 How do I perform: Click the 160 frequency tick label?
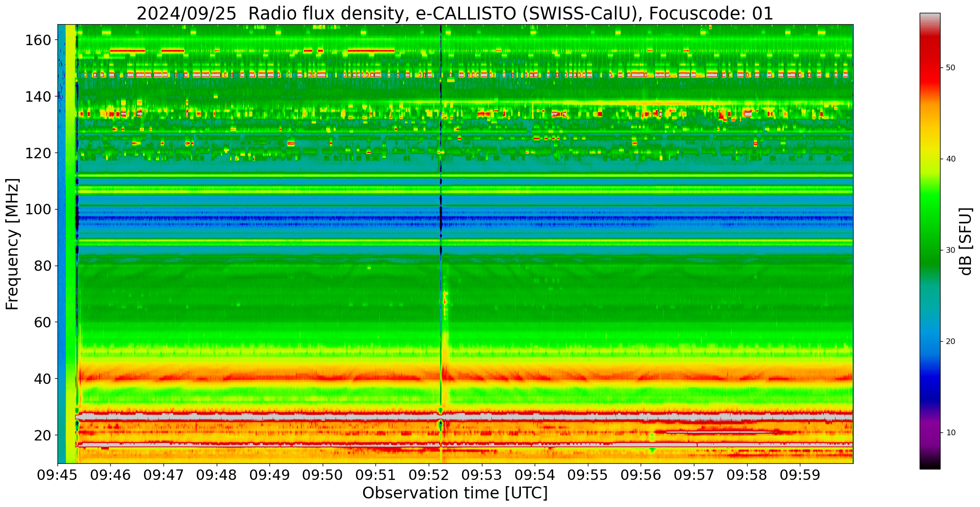[38, 40]
